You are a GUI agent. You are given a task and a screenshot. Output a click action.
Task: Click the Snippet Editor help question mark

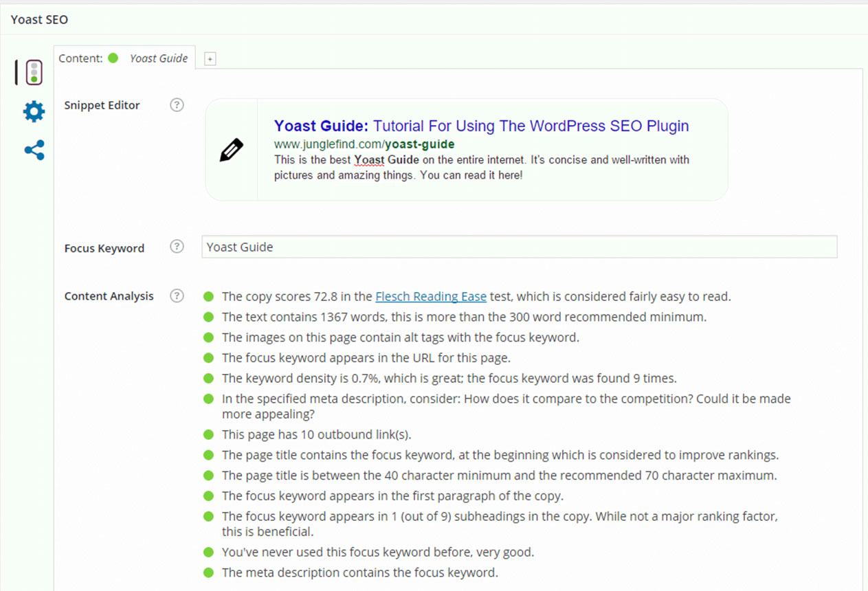(177, 105)
